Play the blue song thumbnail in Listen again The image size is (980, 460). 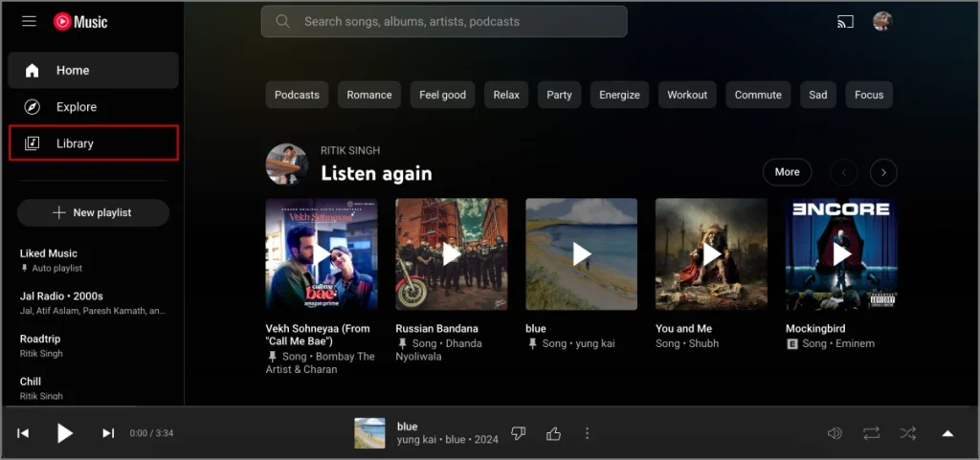[581, 254]
